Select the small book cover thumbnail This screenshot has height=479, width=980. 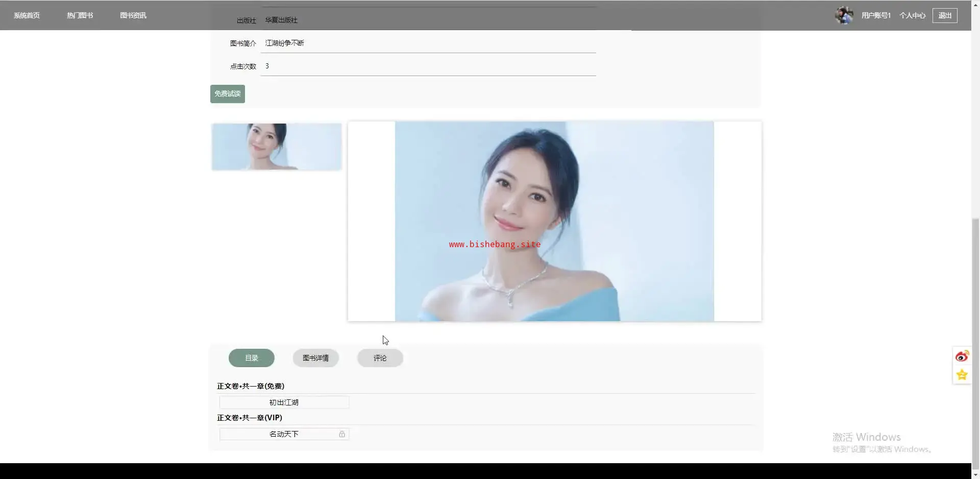click(277, 147)
